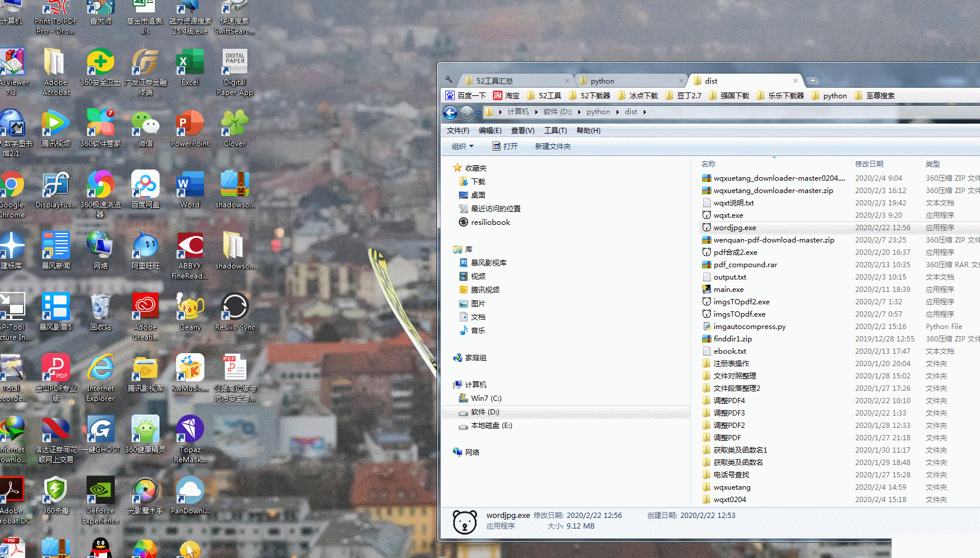Open the 文件(F) menu

458,131
